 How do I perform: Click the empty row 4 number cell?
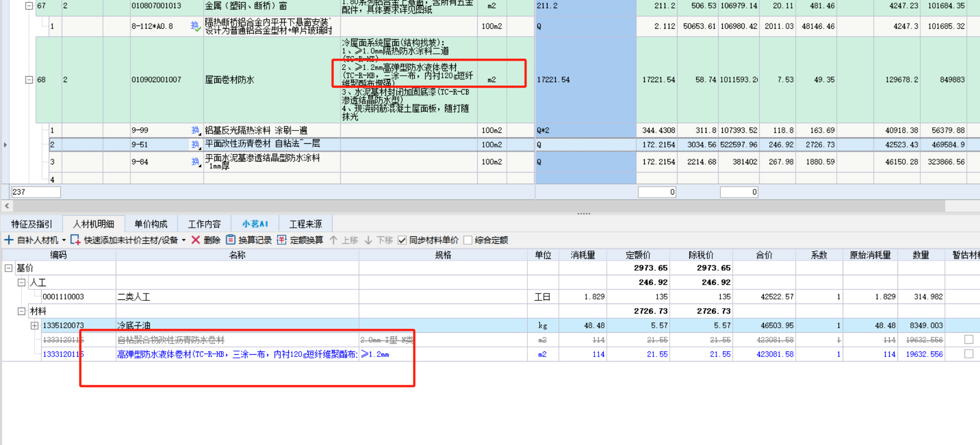coord(55,179)
